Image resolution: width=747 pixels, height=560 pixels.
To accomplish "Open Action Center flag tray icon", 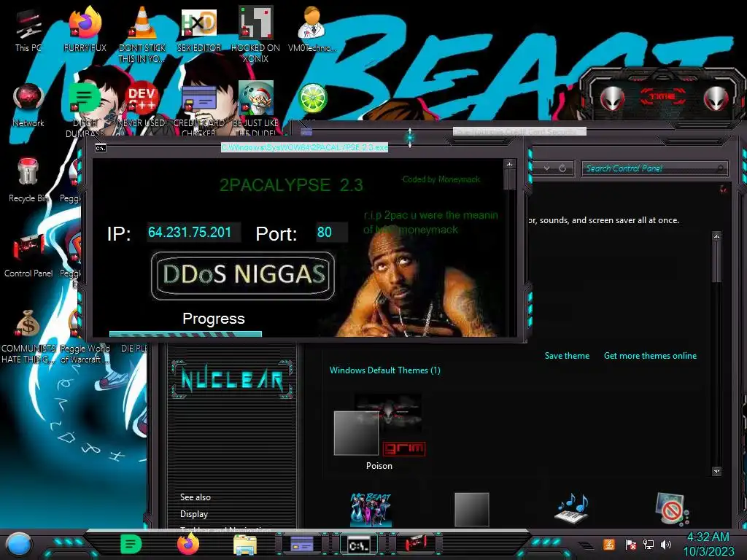I will click(631, 544).
